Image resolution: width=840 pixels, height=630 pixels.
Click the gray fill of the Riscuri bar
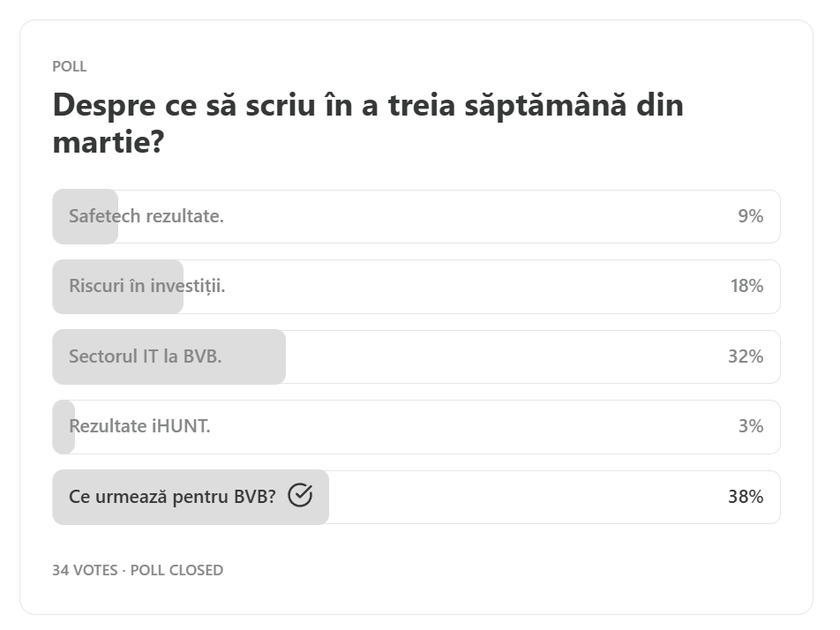118,287
